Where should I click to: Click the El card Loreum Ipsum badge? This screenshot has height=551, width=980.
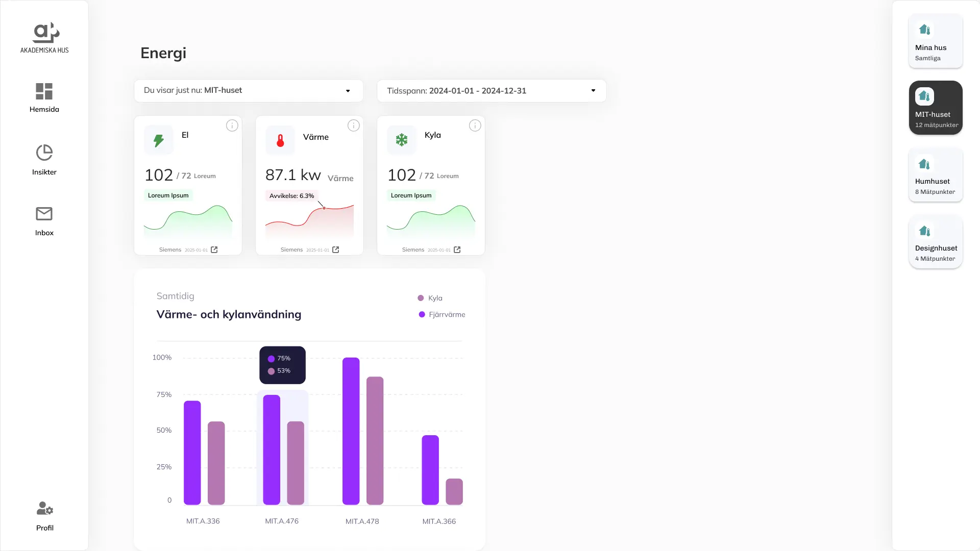click(x=168, y=195)
